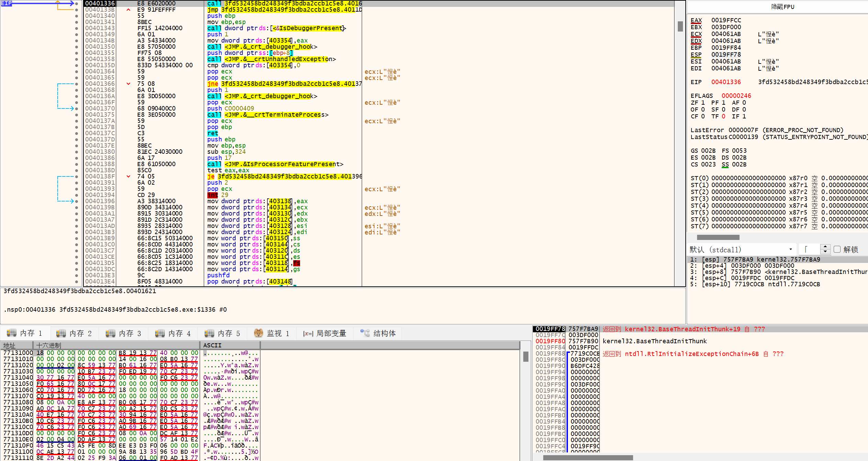Screen dimensions: 868x461
Task: Open the 结构体 tab
Action: point(378,333)
